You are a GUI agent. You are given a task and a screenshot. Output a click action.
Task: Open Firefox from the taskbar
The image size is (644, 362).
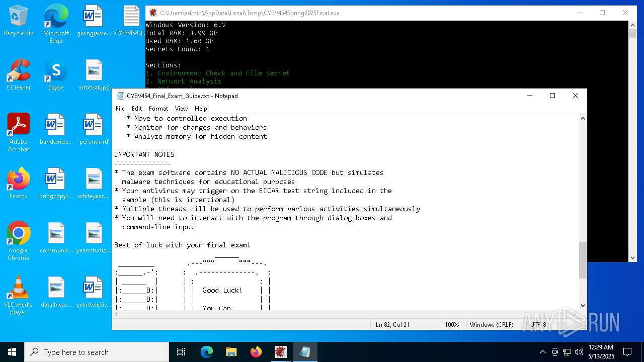click(256, 352)
